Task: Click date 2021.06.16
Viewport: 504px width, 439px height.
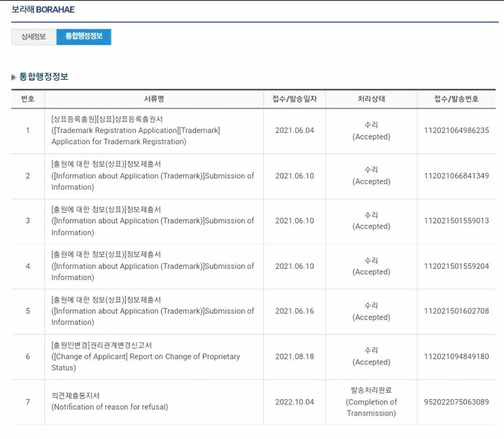Action: pyautogui.click(x=294, y=311)
